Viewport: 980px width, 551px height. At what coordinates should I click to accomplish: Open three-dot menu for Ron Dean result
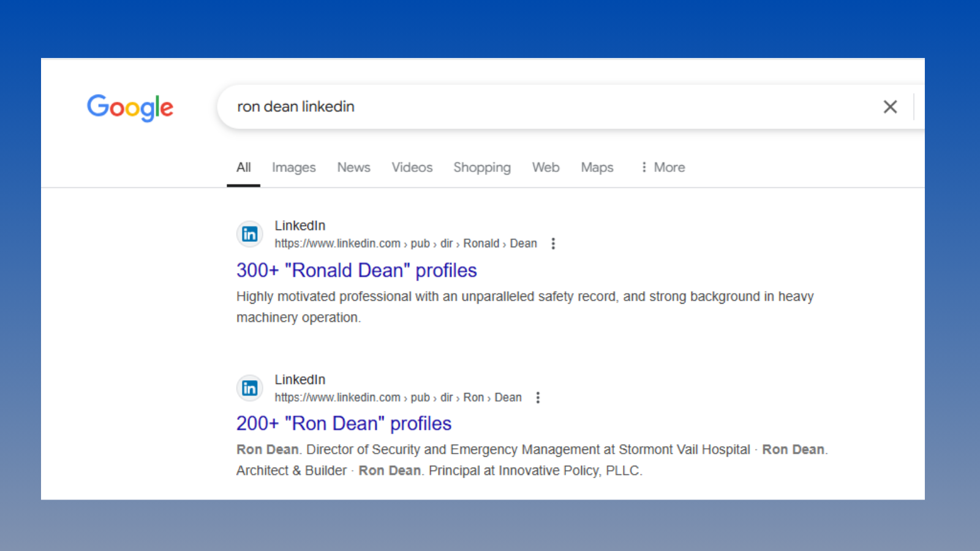[538, 397]
